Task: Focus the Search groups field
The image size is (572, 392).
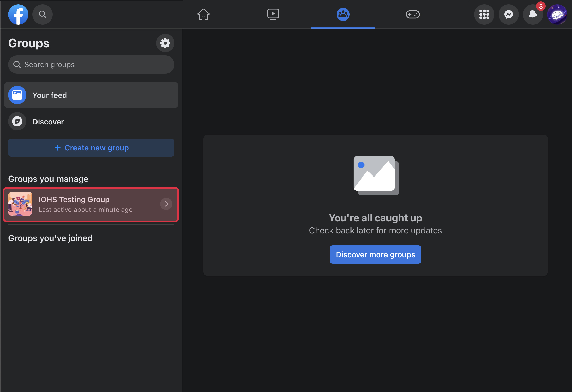Action: click(x=91, y=65)
